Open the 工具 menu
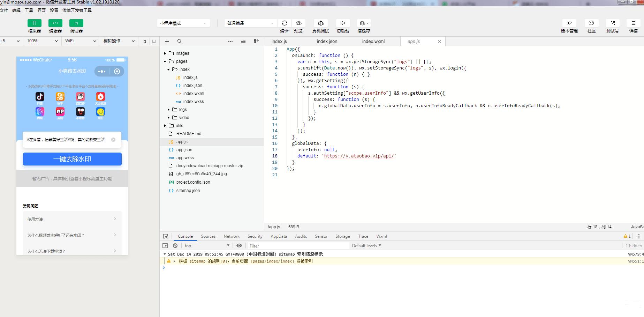The image size is (644, 317). point(29,10)
